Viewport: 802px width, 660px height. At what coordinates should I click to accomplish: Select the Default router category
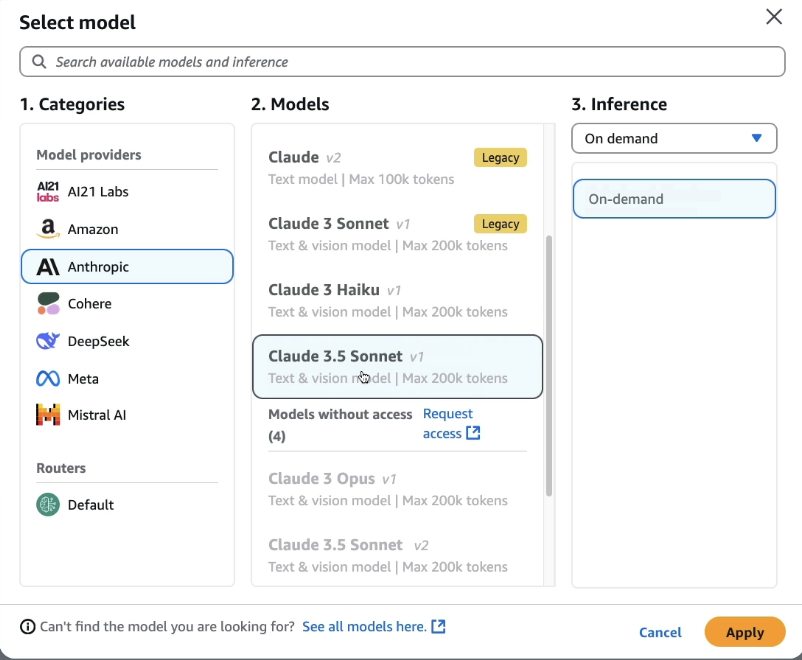[127, 505]
